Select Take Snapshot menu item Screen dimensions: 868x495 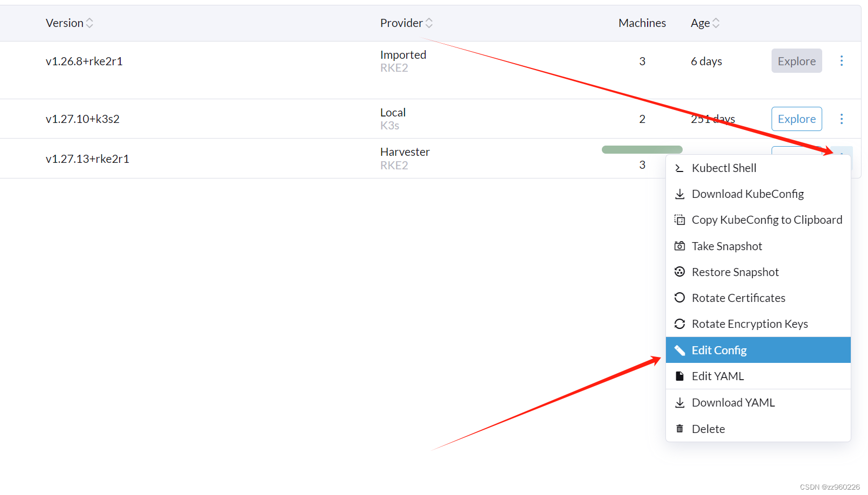point(758,246)
